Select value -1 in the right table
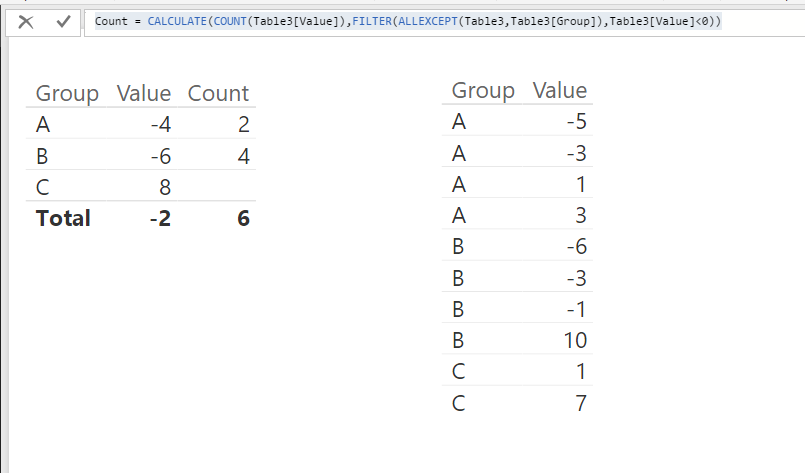805x473 pixels. click(577, 309)
